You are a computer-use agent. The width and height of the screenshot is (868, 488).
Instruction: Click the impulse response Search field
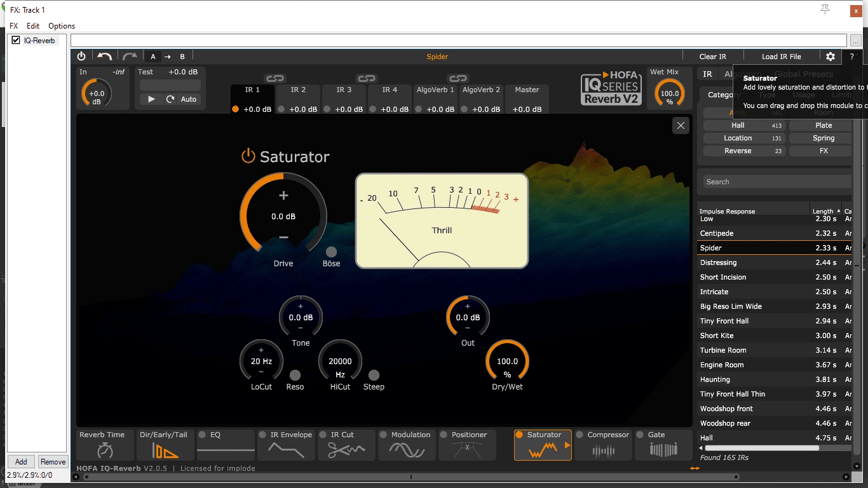pyautogui.click(x=776, y=182)
